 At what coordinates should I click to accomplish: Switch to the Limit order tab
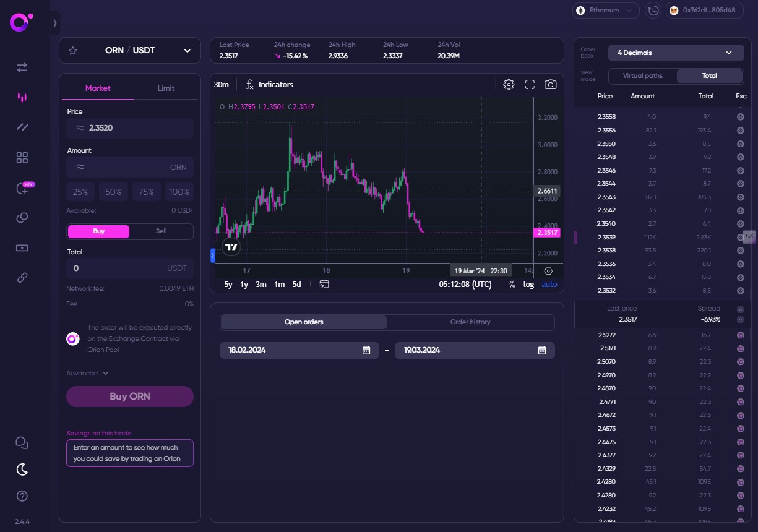tap(166, 88)
